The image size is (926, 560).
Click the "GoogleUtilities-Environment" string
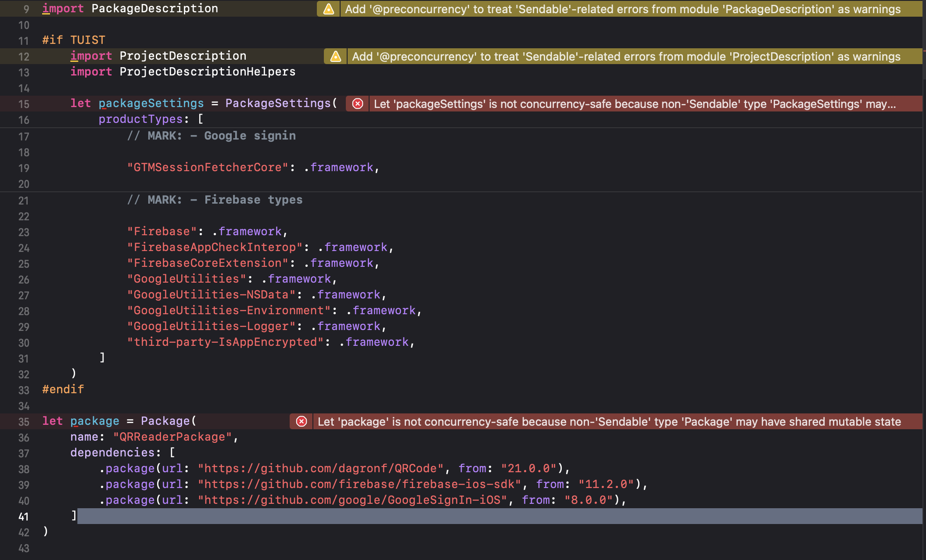point(229,310)
